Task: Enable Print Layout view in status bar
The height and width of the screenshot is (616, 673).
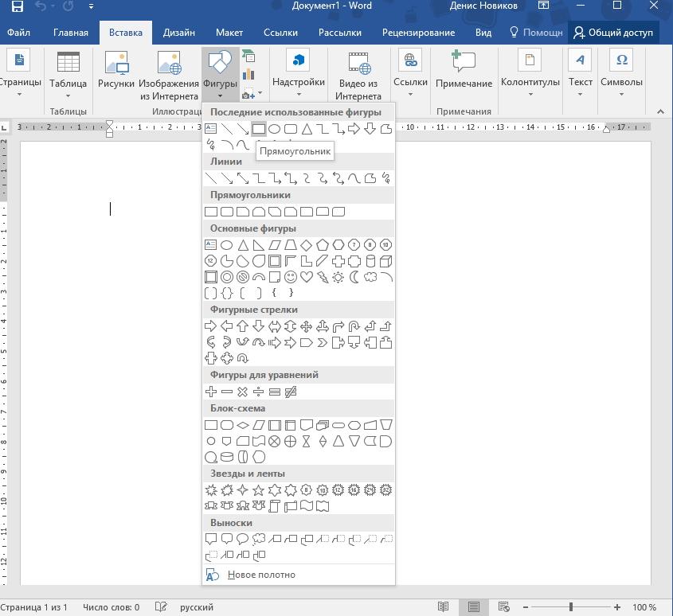Action: pos(474,607)
